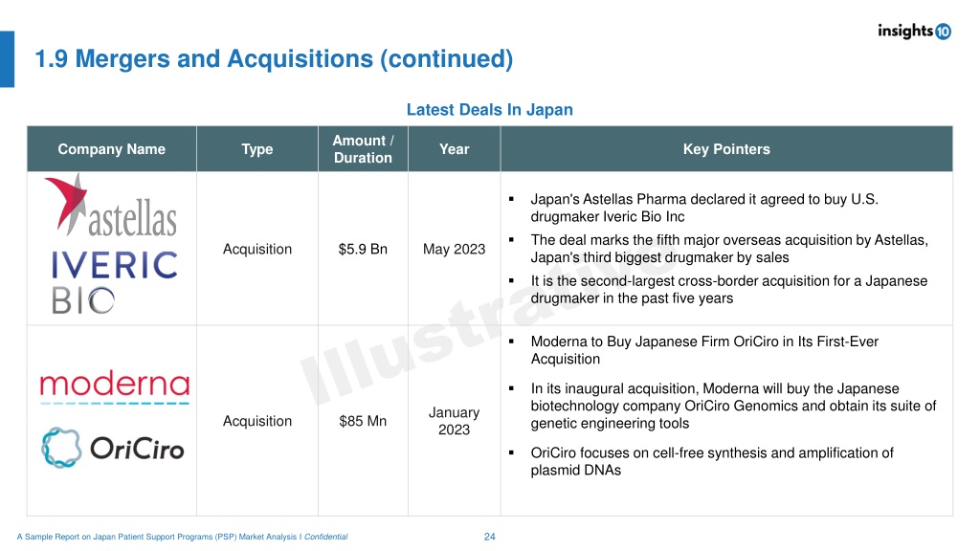
Task: Click the $5.9 Bn amount cell
Action: [363, 249]
